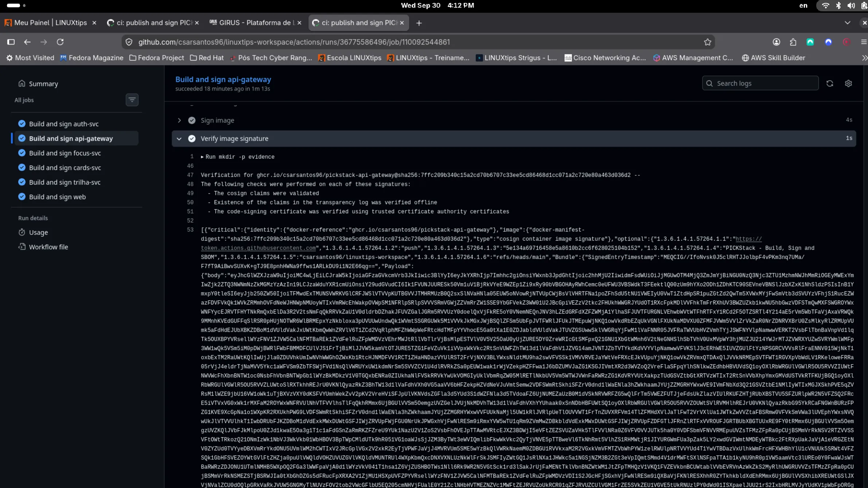The image size is (868, 488).
Task: Close the GIRUS - Plataforma tab
Action: tap(299, 23)
